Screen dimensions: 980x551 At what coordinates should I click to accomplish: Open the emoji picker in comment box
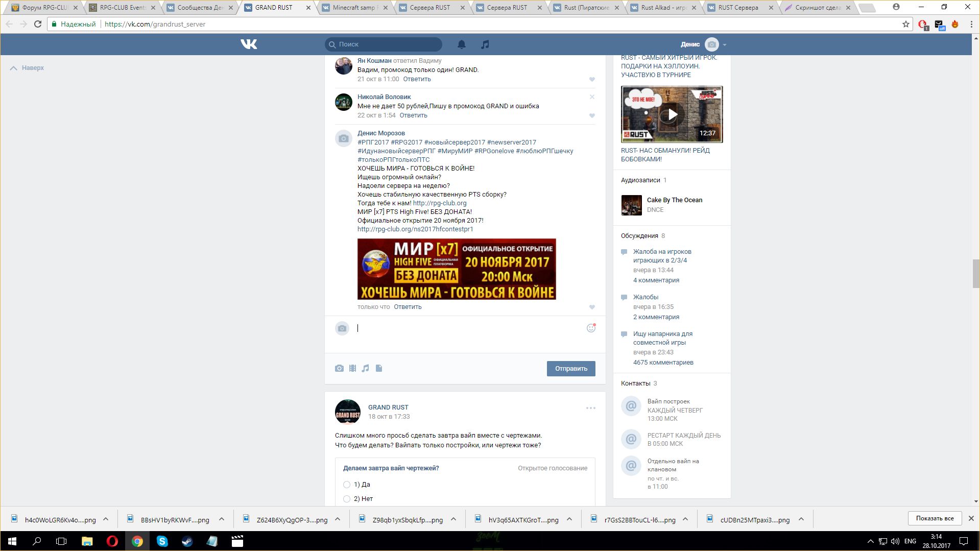pyautogui.click(x=591, y=328)
